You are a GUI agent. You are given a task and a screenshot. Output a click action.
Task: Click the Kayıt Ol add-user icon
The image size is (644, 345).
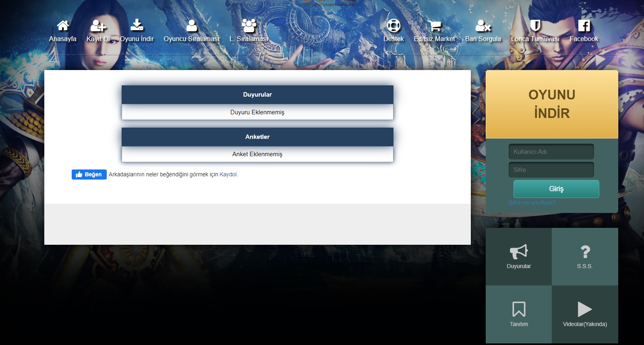[x=98, y=25]
